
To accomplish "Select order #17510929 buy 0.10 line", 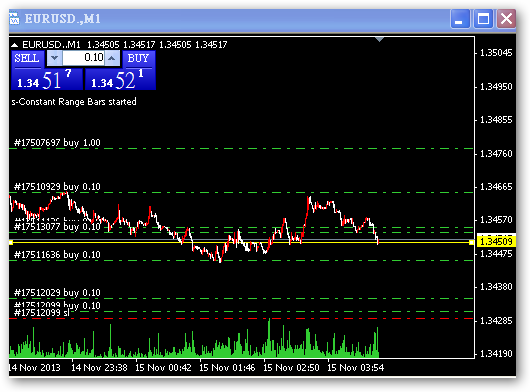I will pyautogui.click(x=241, y=192).
